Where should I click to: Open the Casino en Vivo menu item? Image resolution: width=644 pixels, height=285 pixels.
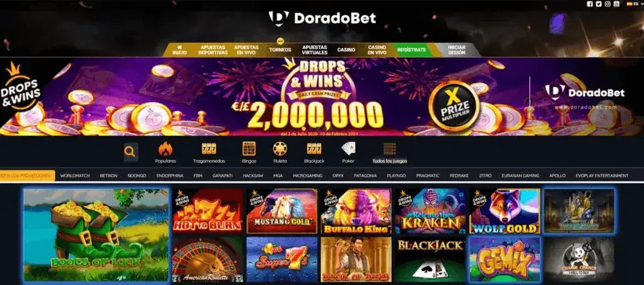click(377, 50)
